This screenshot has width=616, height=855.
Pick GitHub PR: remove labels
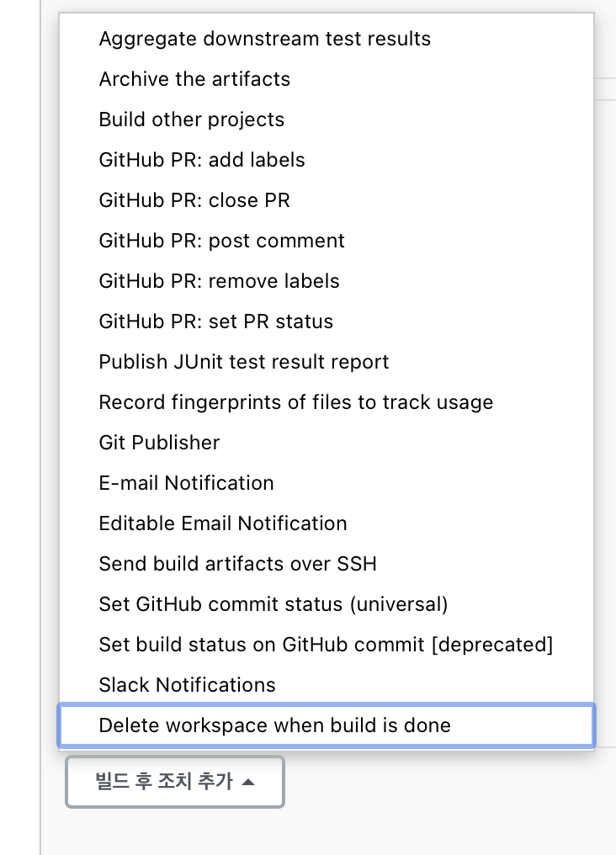(x=326, y=281)
